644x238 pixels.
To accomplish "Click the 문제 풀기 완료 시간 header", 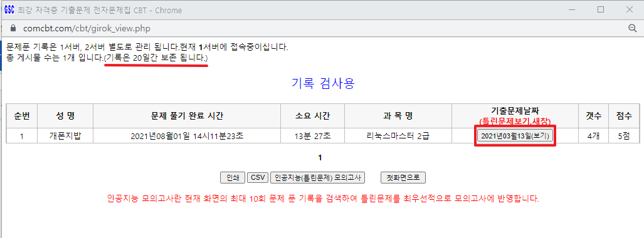I will pyautogui.click(x=187, y=116).
